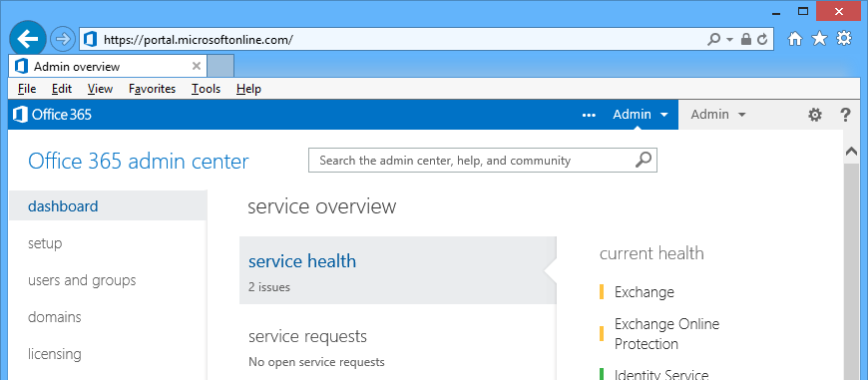This screenshot has height=380, width=868.
Task: Click the vertical scrollbar track
Action: (x=851, y=271)
